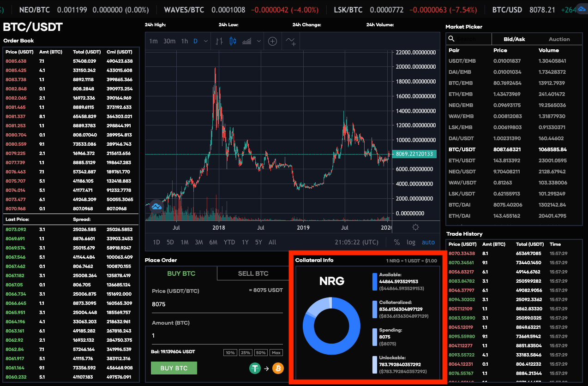
Task: Click the 25% amount button
Action: coord(246,353)
